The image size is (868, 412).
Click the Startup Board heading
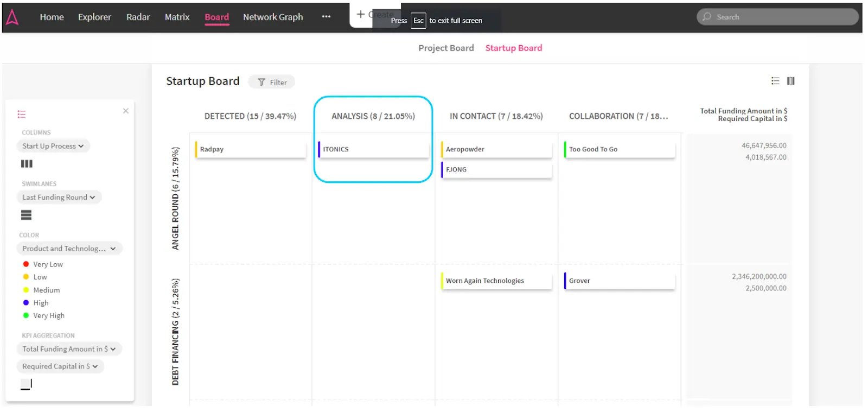202,81
